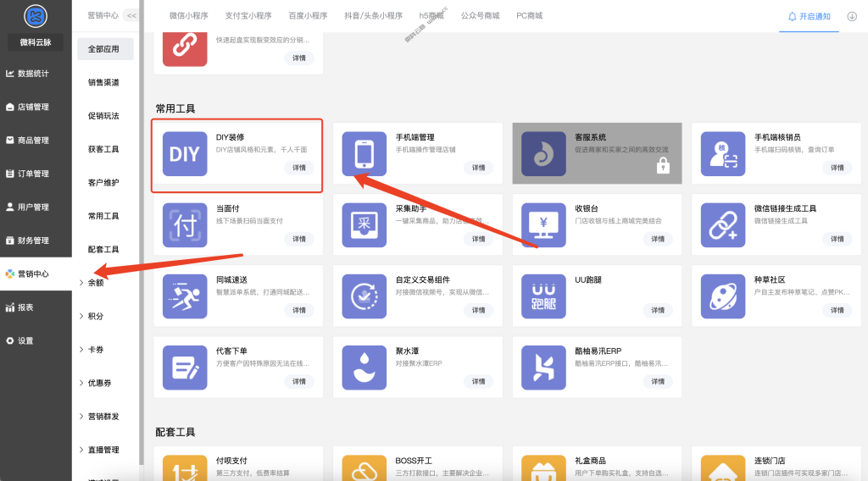
Task: Select 促销玩法 category
Action: click(103, 115)
